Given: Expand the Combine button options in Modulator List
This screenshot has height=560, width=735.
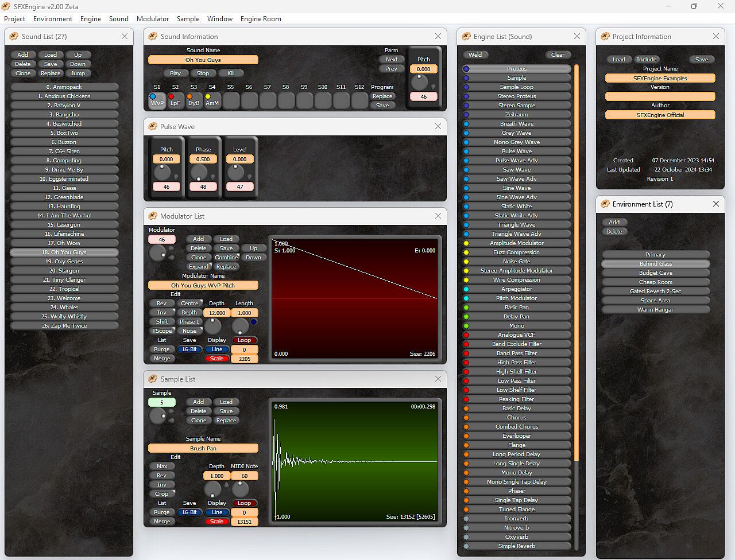Looking at the screenshot, I should tap(226, 258).
